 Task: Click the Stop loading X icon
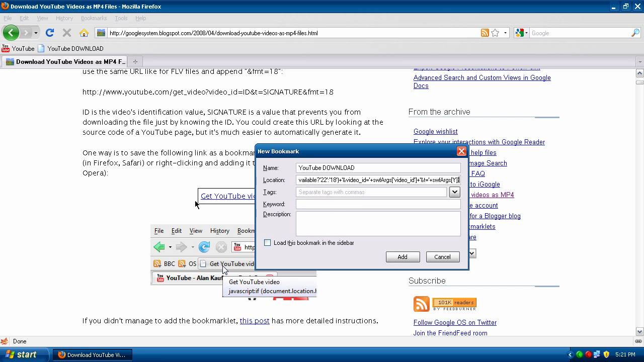[x=66, y=33]
